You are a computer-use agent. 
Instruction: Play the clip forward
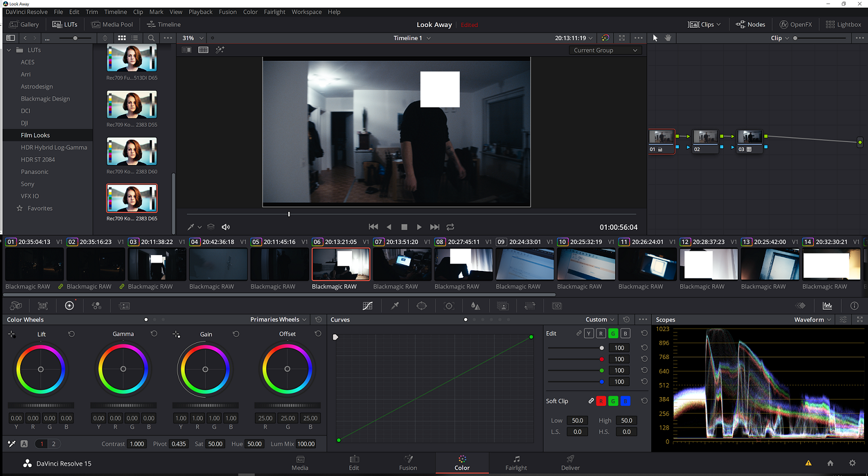click(x=419, y=227)
